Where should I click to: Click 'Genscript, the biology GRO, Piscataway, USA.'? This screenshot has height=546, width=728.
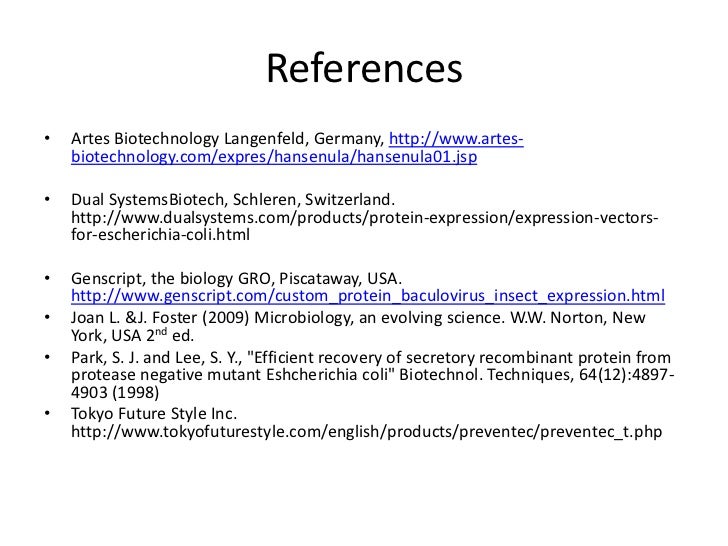point(236,279)
